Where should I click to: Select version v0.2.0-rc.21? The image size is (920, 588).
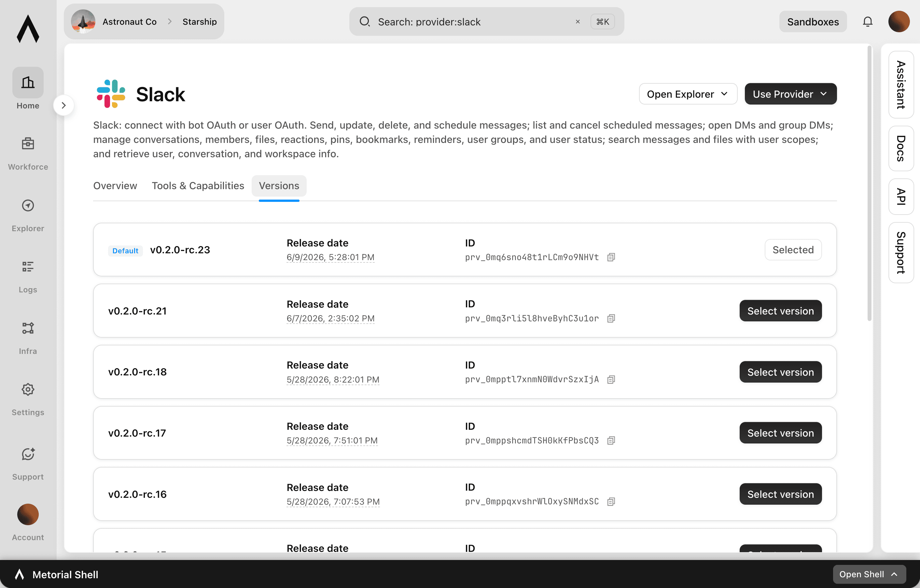click(780, 311)
